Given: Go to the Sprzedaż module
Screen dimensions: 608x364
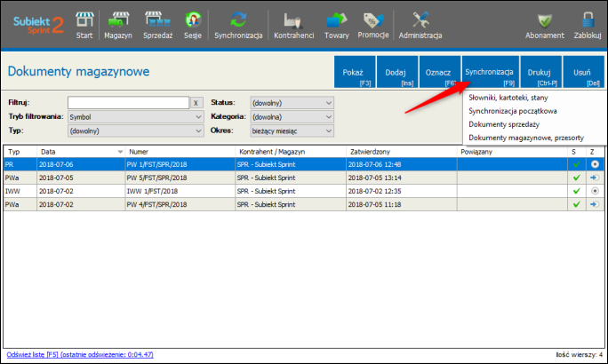Looking at the screenshot, I should (x=158, y=23).
